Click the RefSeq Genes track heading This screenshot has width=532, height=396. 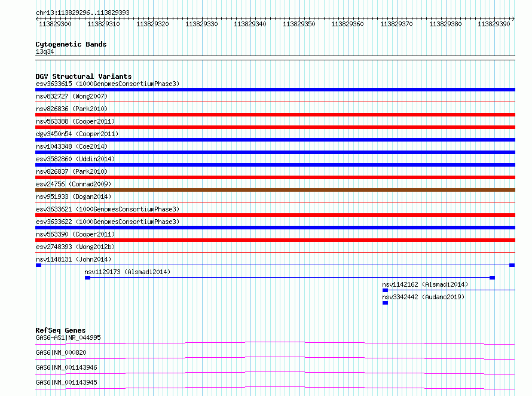(60, 330)
